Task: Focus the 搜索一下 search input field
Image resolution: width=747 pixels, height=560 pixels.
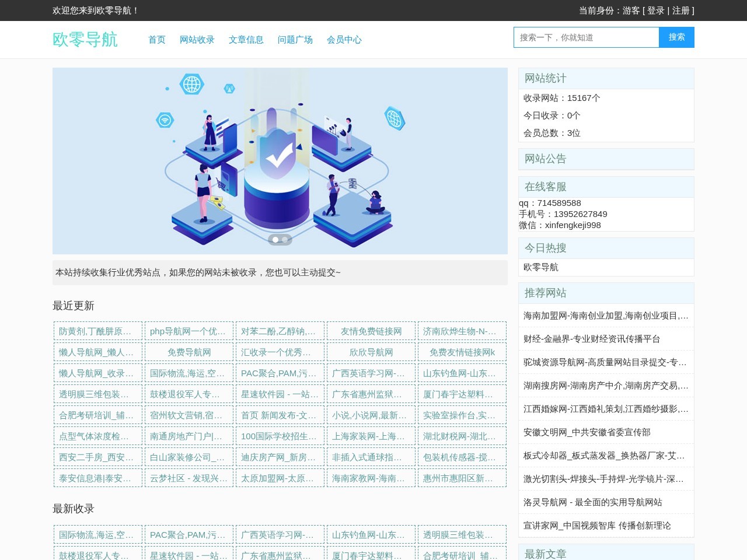Action: pyautogui.click(x=586, y=37)
